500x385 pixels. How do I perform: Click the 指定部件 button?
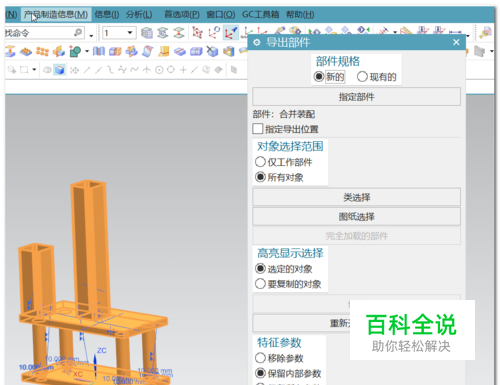356,97
